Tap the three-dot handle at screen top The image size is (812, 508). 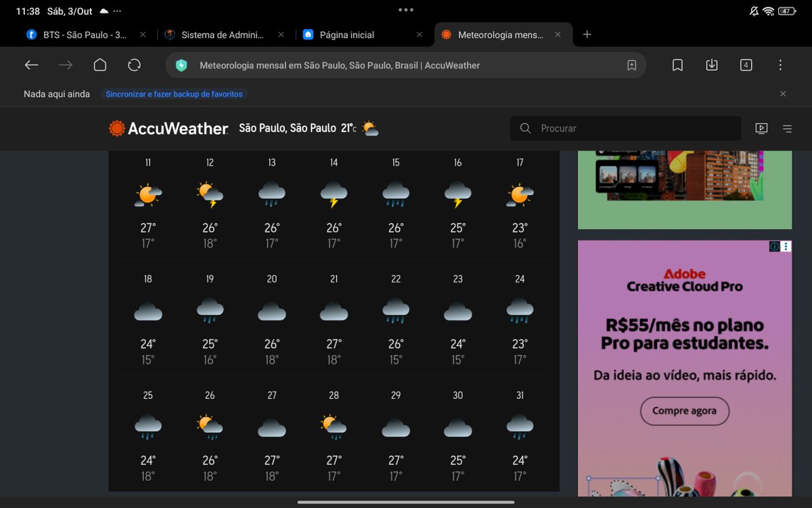[x=406, y=9]
